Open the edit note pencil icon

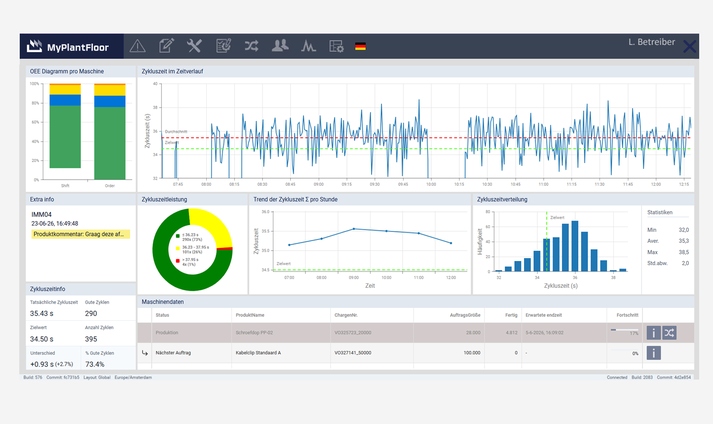click(166, 45)
